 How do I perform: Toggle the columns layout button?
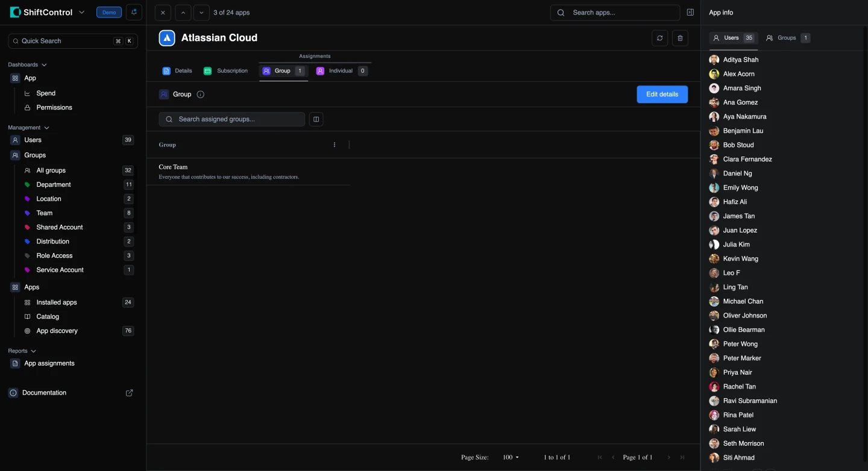tap(316, 119)
